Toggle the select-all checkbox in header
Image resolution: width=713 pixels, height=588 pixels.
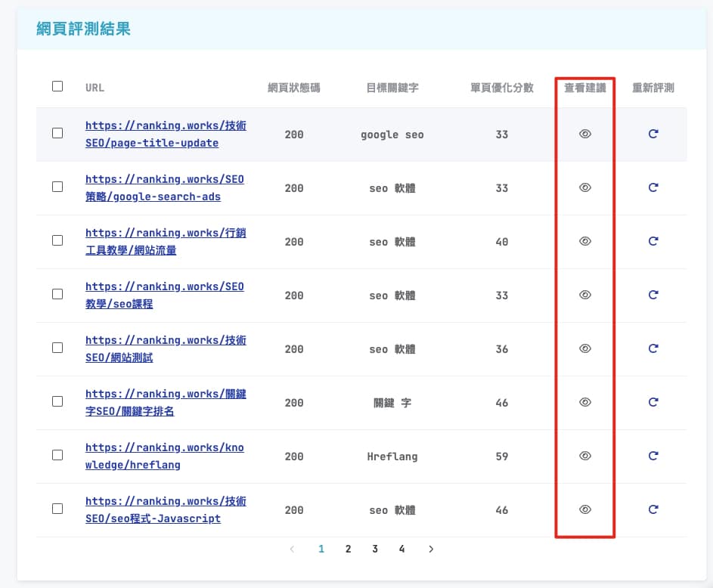[x=57, y=86]
